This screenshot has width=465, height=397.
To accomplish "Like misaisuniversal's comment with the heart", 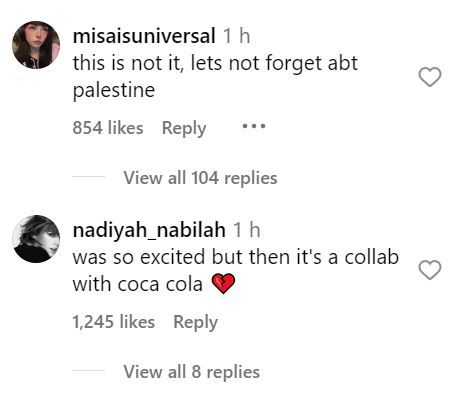I will pyautogui.click(x=430, y=77).
